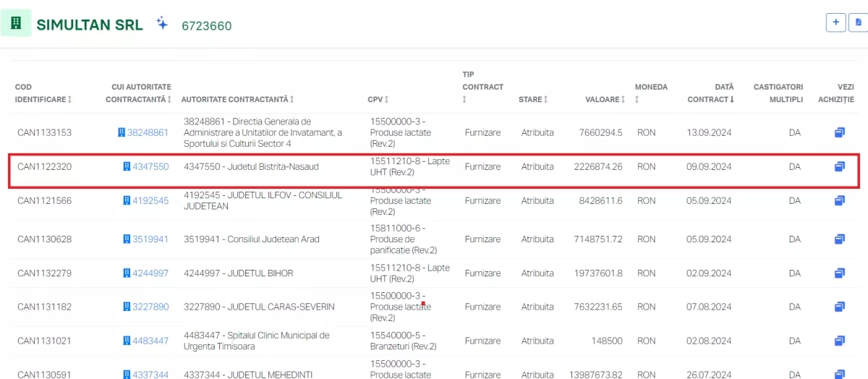
Task: Click the blue sparkle icon next to SIMULTAN SRL
Action: (162, 24)
